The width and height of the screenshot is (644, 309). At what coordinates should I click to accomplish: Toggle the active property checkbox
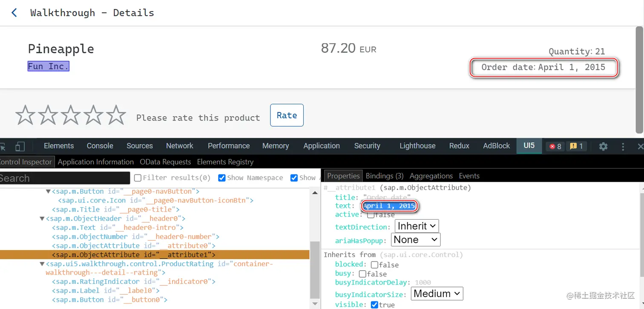(x=371, y=215)
